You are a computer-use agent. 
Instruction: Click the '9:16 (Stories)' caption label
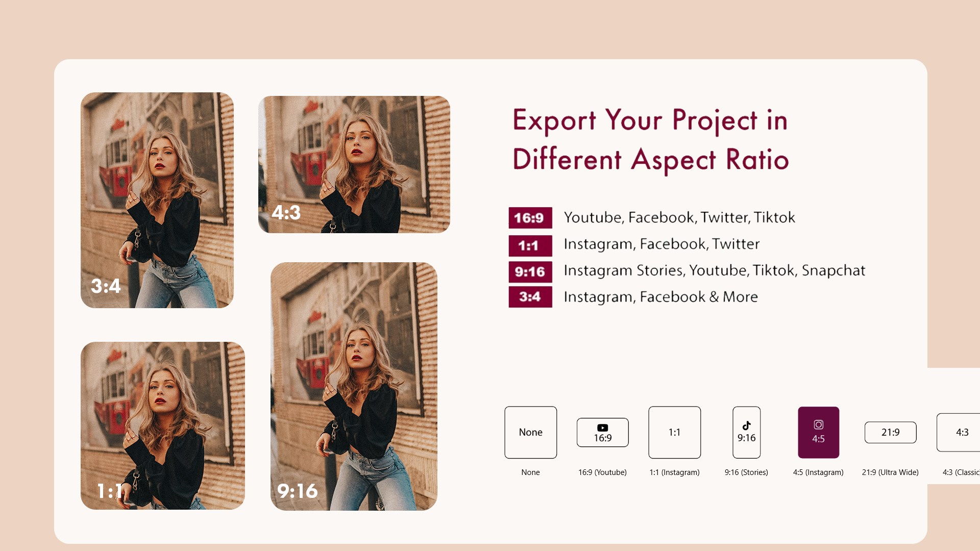pyautogui.click(x=746, y=472)
